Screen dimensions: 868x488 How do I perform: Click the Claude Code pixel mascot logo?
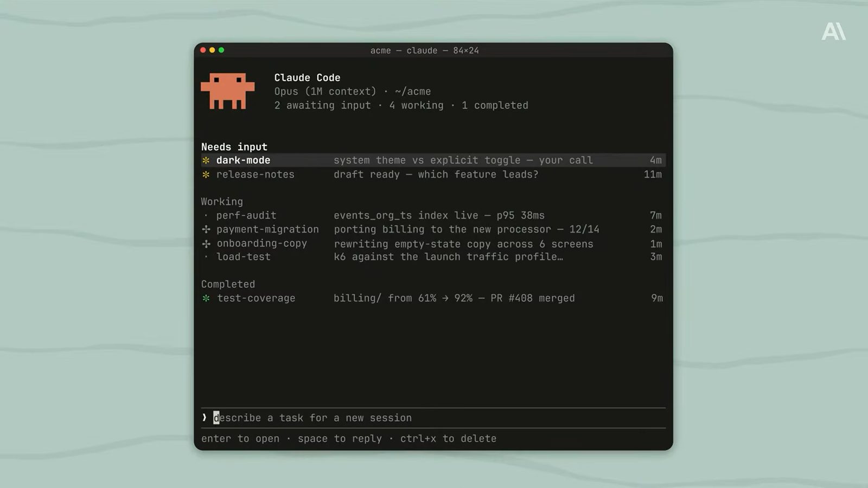click(x=228, y=91)
